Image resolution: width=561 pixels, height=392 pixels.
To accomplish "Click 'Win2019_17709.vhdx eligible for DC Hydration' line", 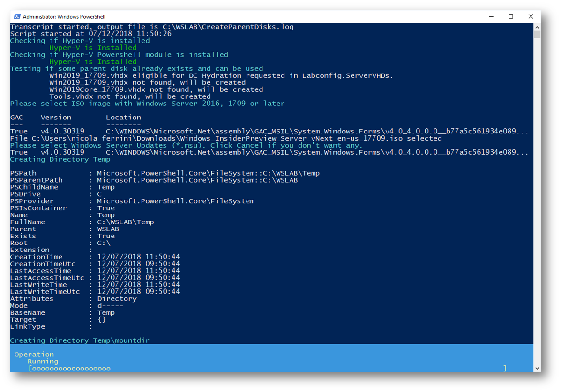I will (x=221, y=75).
